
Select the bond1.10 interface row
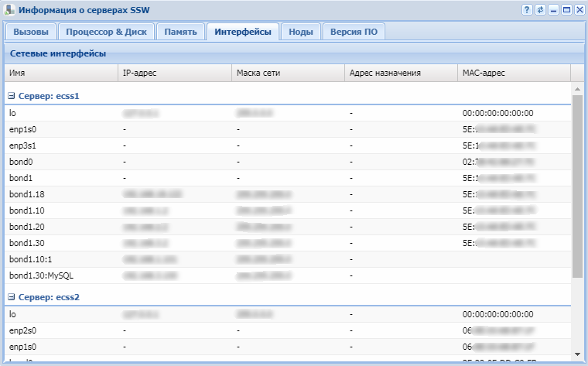click(288, 210)
